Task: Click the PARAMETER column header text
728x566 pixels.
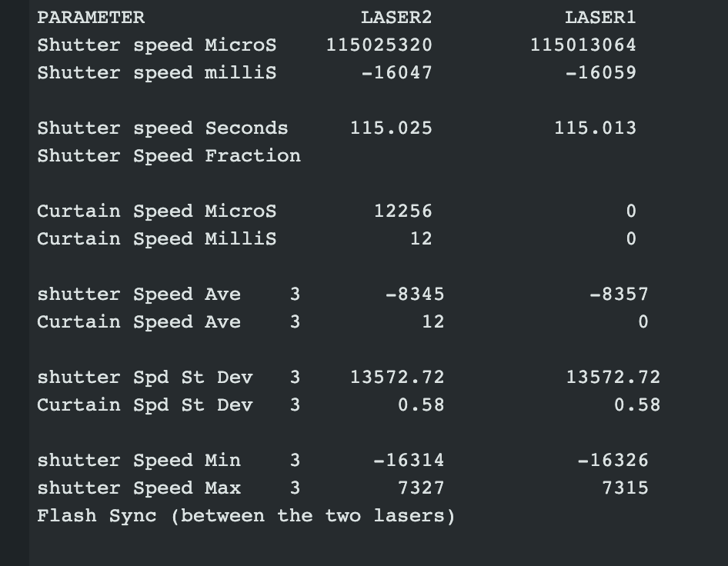Action: pos(91,17)
